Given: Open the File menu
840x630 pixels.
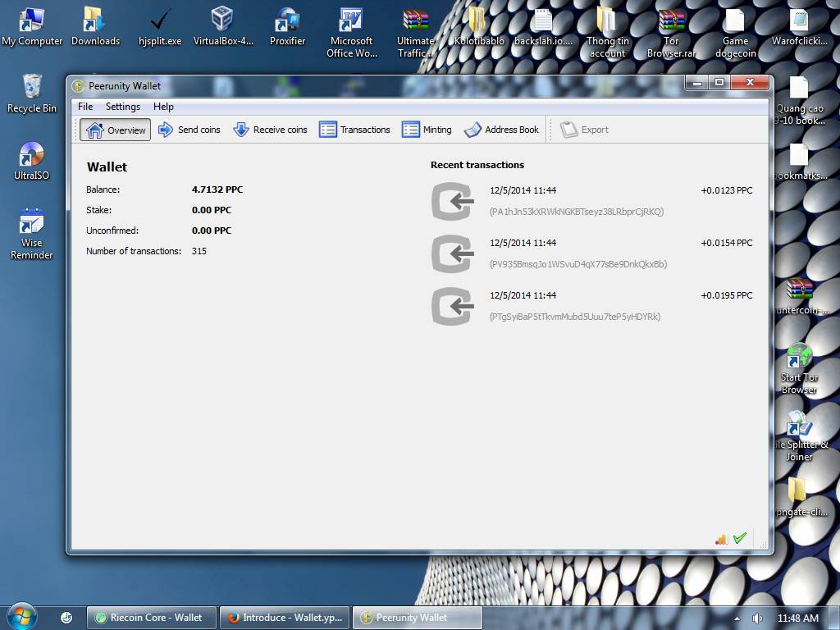Looking at the screenshot, I should coord(85,107).
